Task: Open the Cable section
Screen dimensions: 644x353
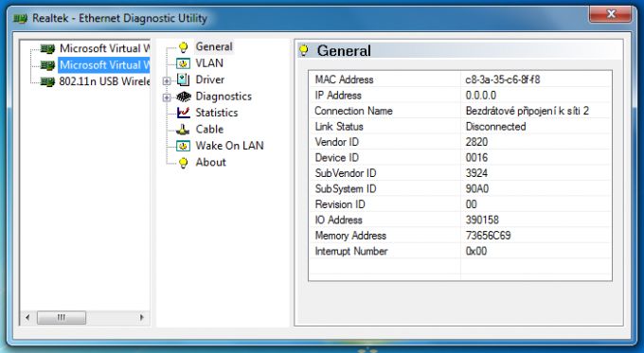Action: [209, 130]
